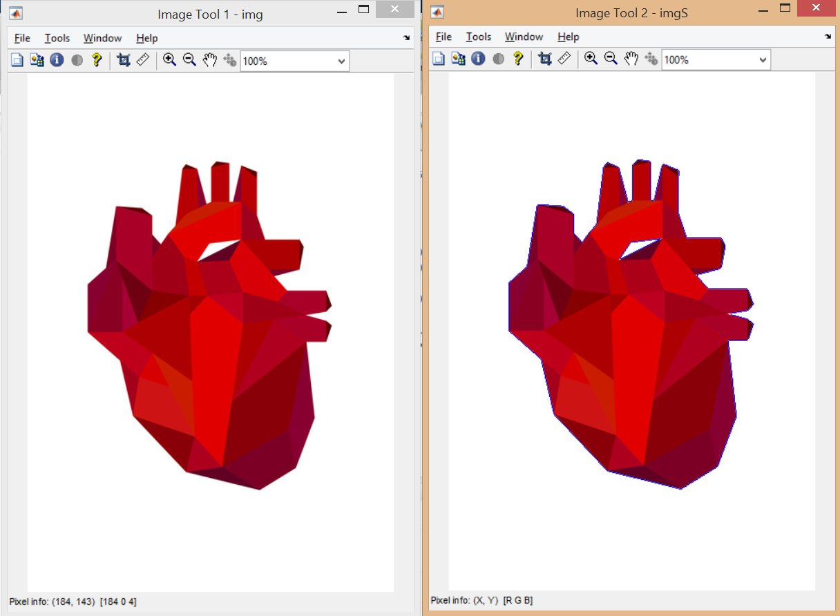Select the Crop Image tool in Image Tool 1
Image resolution: width=840 pixels, height=616 pixels.
[x=123, y=60]
